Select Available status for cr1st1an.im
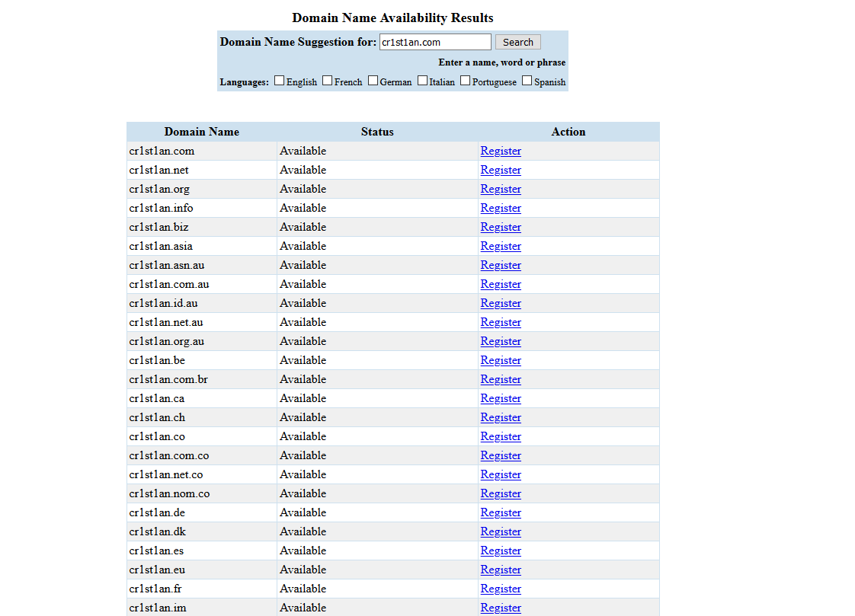This screenshot has height=616, width=855. (x=377, y=608)
